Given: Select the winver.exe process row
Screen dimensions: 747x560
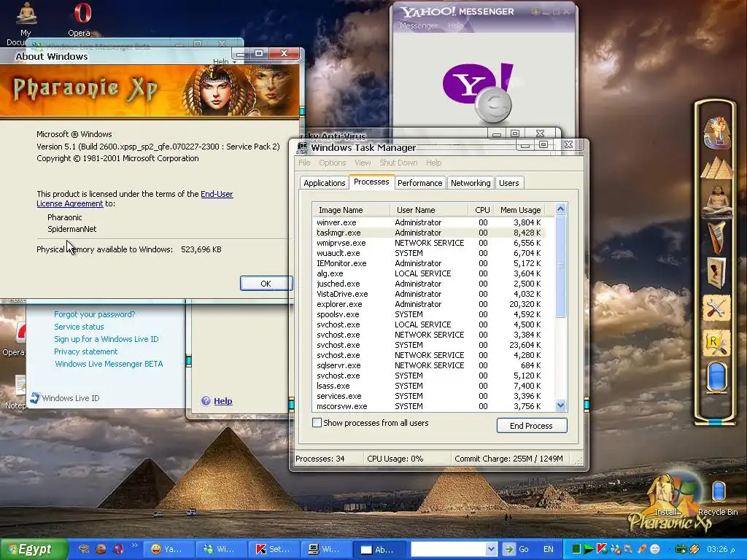Looking at the screenshot, I should pyautogui.click(x=429, y=222).
